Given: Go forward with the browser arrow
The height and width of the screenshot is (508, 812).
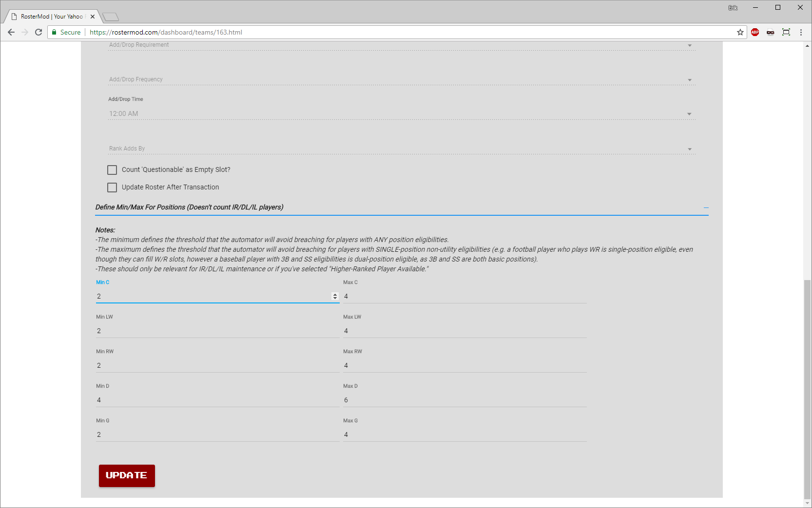Looking at the screenshot, I should point(25,32).
